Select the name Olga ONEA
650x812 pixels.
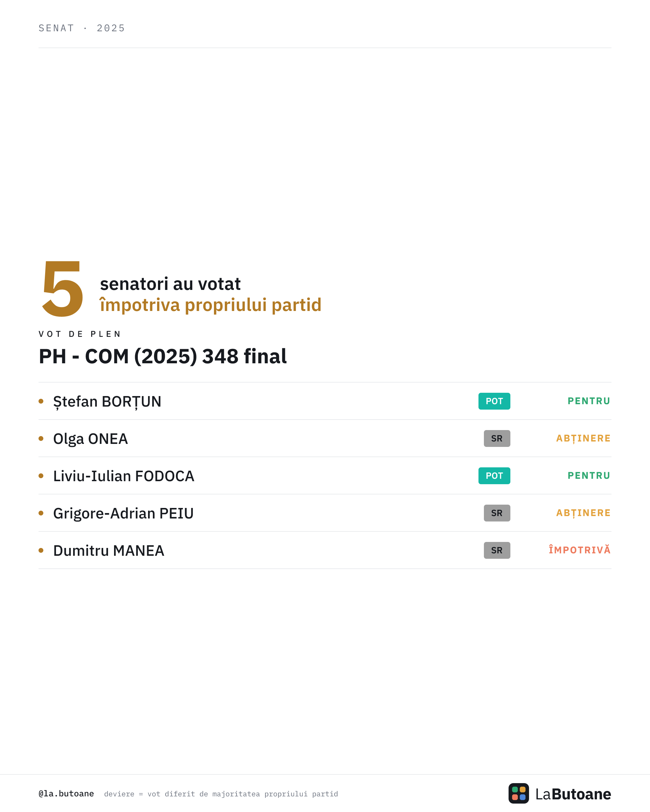point(91,439)
